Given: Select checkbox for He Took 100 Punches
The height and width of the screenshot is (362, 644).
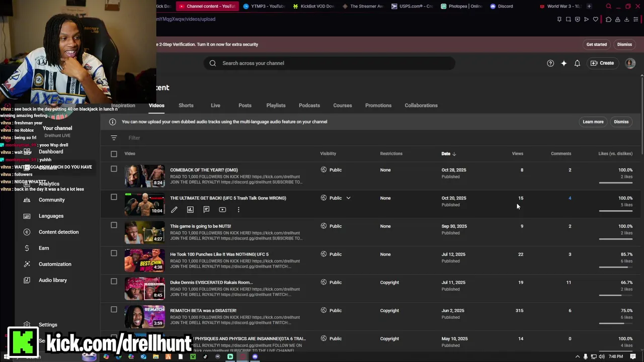Looking at the screenshot, I should pyautogui.click(x=114, y=253).
